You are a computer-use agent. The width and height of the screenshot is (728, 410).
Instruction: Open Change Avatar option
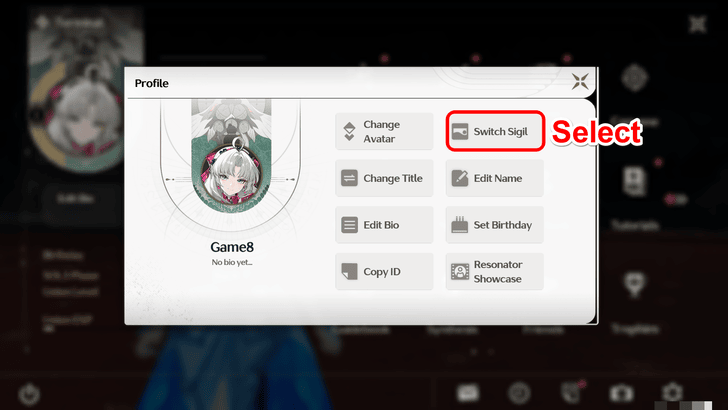tap(384, 131)
